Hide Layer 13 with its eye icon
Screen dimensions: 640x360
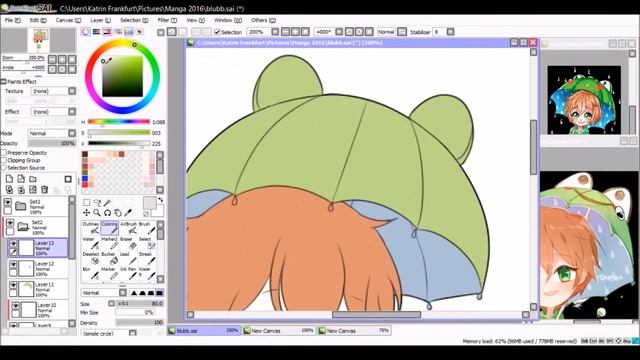pyautogui.click(x=13, y=244)
